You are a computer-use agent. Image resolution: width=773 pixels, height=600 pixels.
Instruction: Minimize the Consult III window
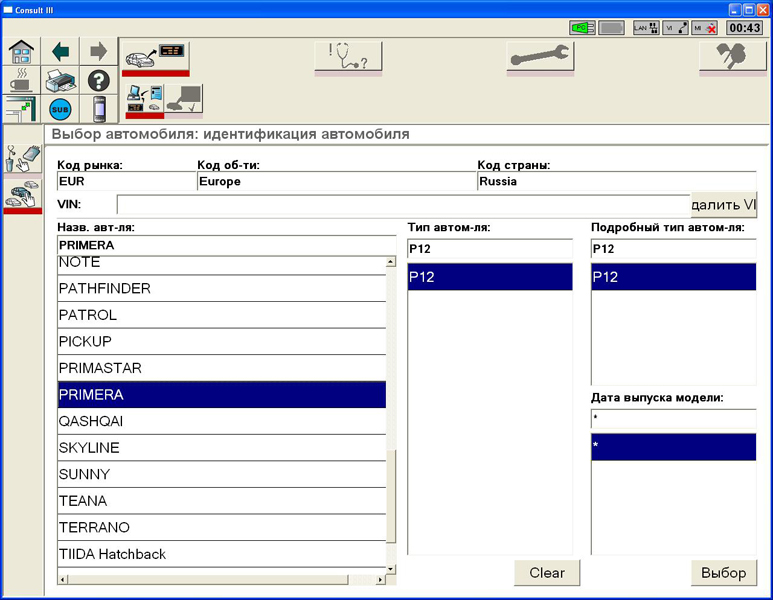(x=735, y=9)
